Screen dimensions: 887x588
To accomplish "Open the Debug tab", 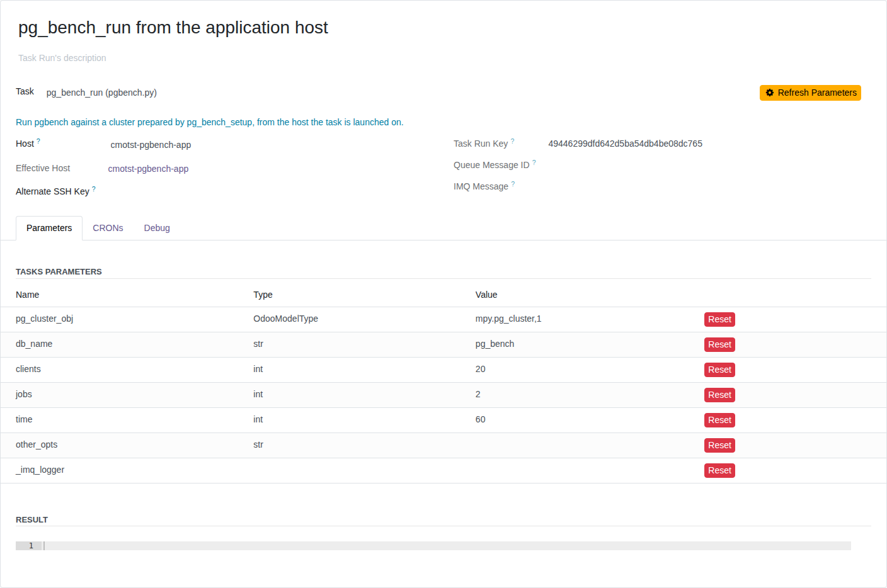I will coord(157,228).
